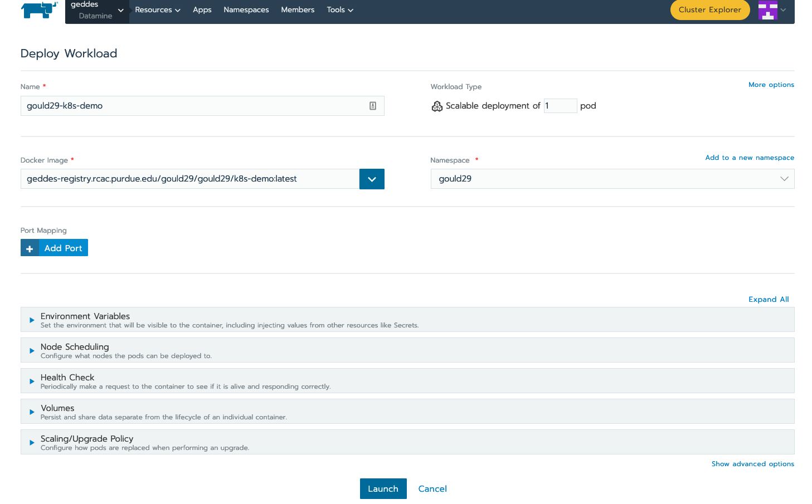The image size is (812, 504).
Task: Click the Cluster Explorer button
Action: tap(710, 10)
